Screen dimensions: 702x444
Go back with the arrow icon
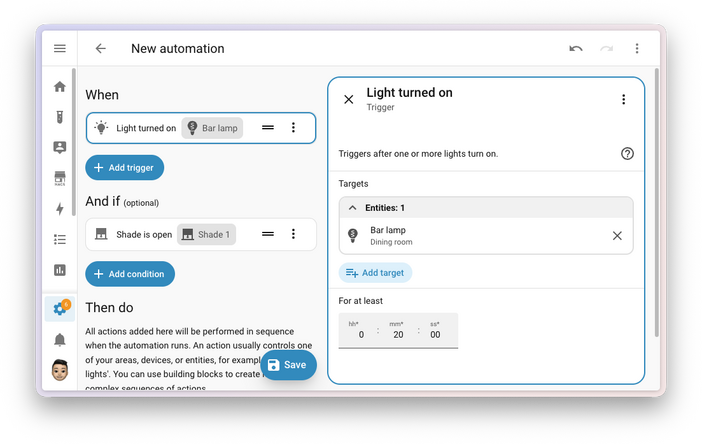click(101, 48)
